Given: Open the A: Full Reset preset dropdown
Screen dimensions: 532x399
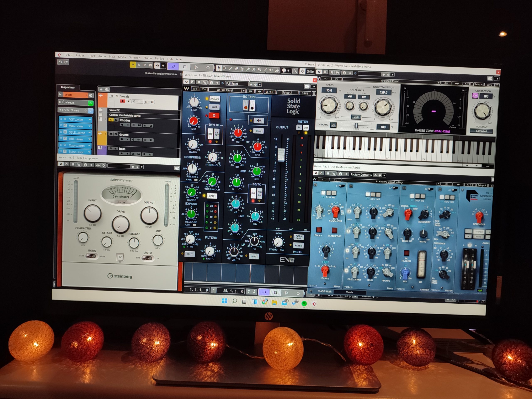Looking at the screenshot, I should [x=243, y=91].
